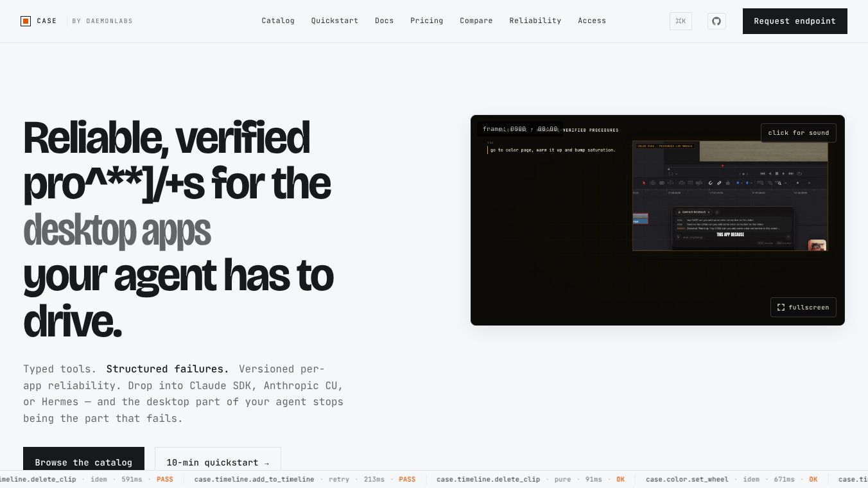Screen dimensions: 868x488
Task: Click the BY DAEMONLABS label
Action: (x=102, y=21)
